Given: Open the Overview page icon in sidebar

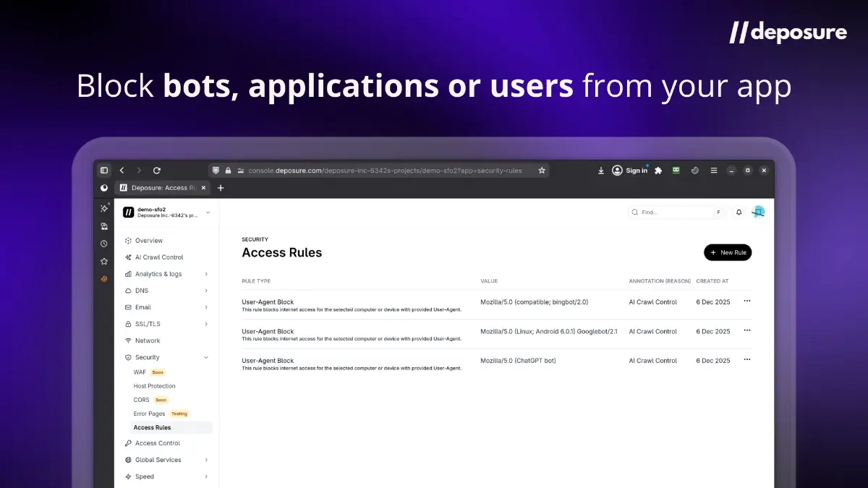Looking at the screenshot, I should [x=128, y=240].
